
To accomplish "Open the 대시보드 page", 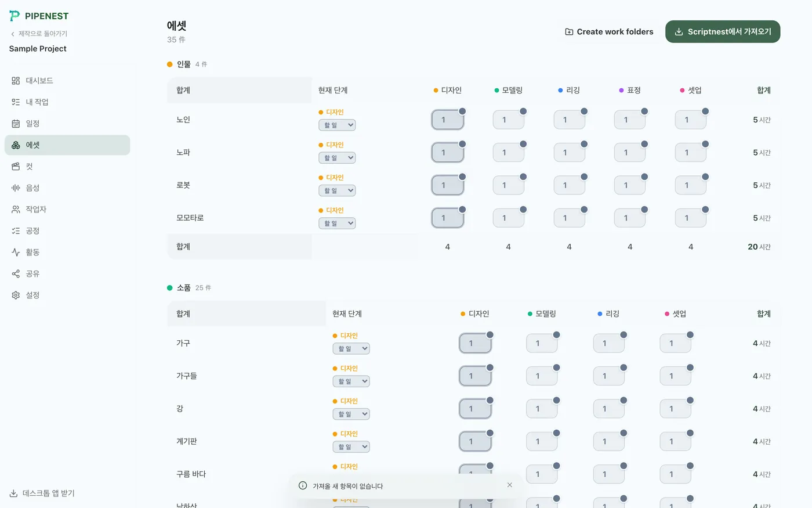I will [67, 81].
